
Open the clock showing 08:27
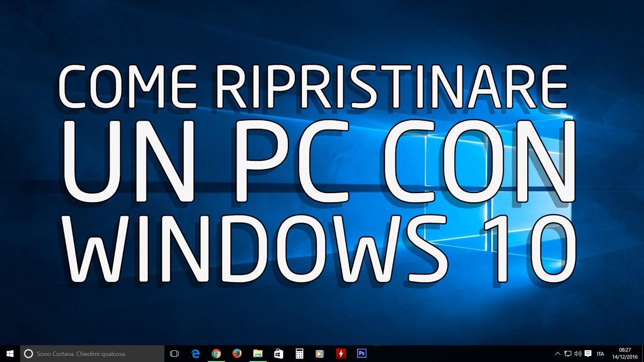click(624, 353)
